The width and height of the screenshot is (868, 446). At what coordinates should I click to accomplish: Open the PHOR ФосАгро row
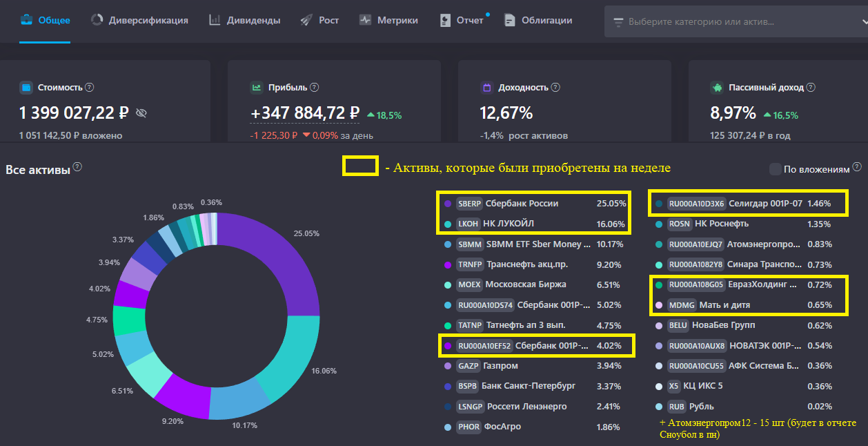(535, 427)
